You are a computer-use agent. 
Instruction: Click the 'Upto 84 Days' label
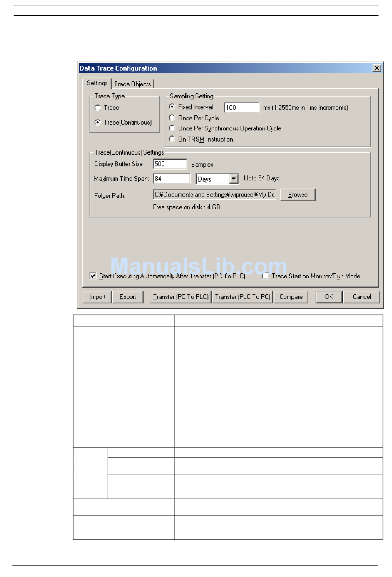[x=262, y=178]
